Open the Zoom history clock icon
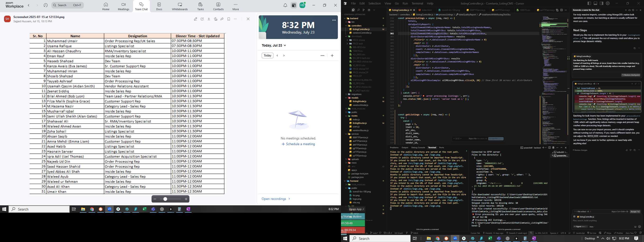 [x=45, y=5]
